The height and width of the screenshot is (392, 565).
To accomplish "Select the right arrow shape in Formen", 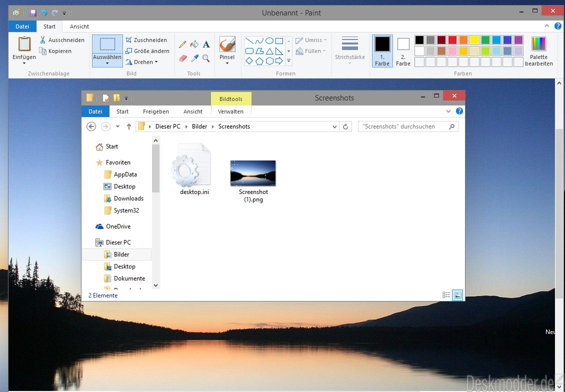I will coord(279,61).
